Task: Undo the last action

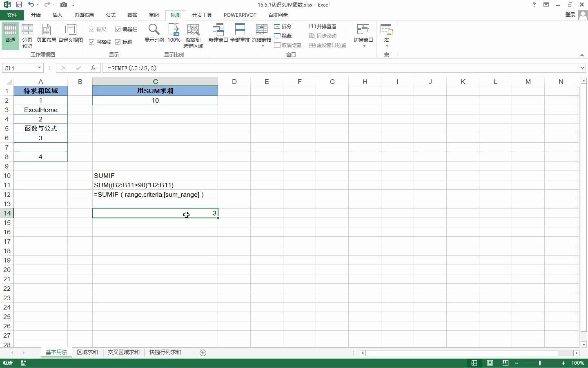Action: coord(31,4)
